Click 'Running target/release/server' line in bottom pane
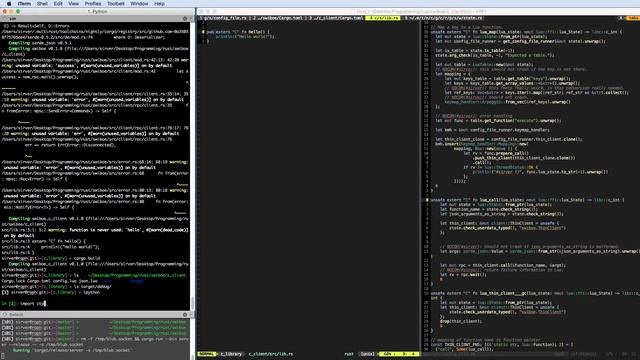This screenshot has height=360, width=640. (71, 350)
